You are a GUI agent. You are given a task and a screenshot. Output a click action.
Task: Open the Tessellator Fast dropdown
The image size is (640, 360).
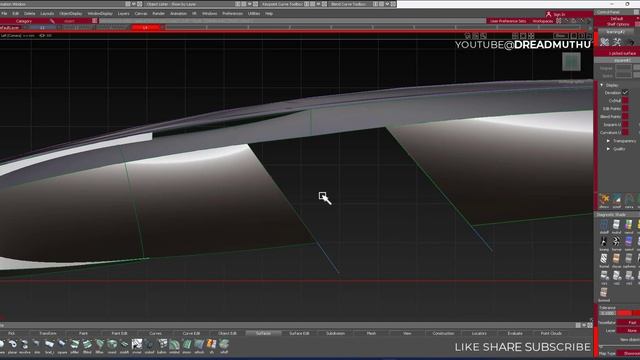pos(629,322)
